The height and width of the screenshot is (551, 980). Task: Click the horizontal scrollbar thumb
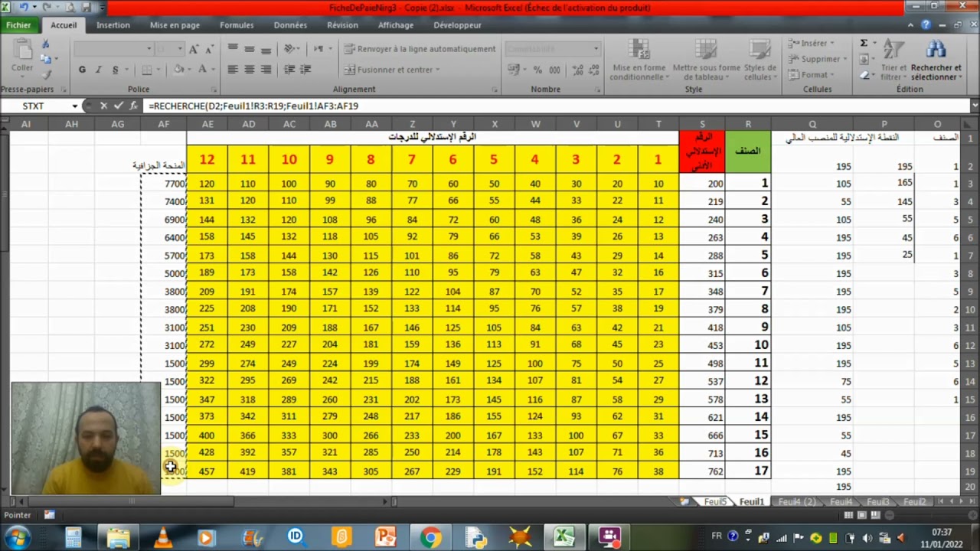132,501
